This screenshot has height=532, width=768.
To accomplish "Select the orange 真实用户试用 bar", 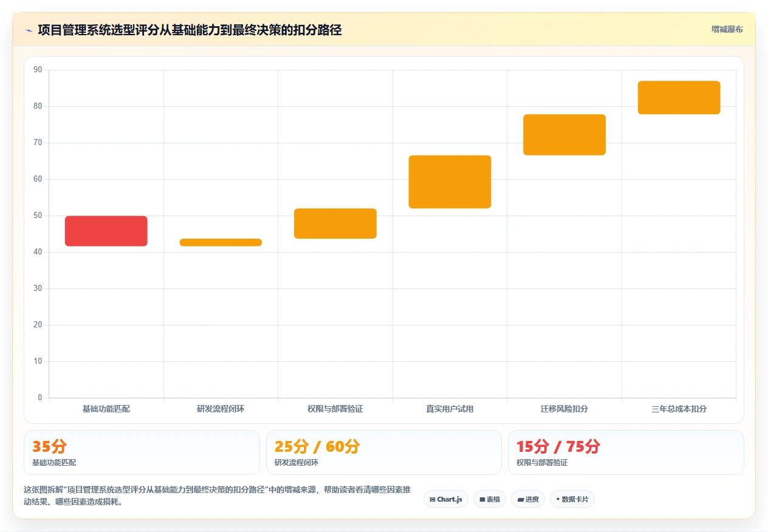I will (450, 182).
